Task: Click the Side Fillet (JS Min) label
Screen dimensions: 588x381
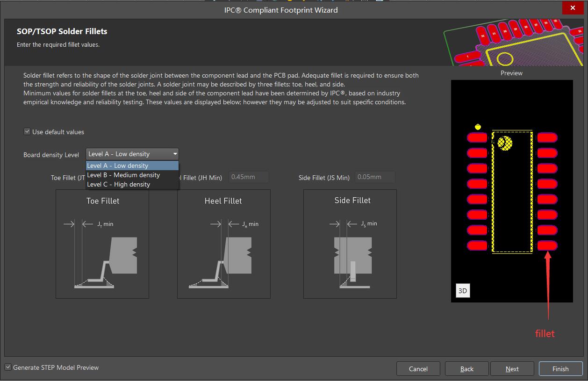Action: [x=324, y=178]
